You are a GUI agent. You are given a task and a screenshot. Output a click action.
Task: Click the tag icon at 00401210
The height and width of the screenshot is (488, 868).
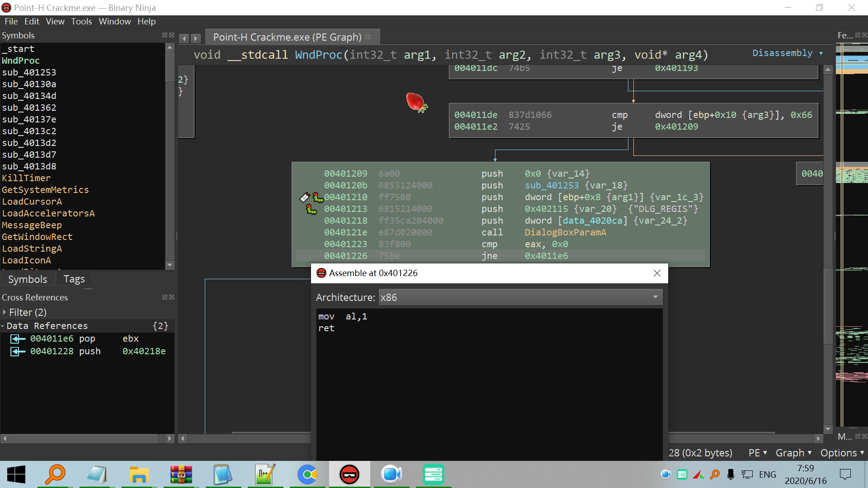click(305, 197)
